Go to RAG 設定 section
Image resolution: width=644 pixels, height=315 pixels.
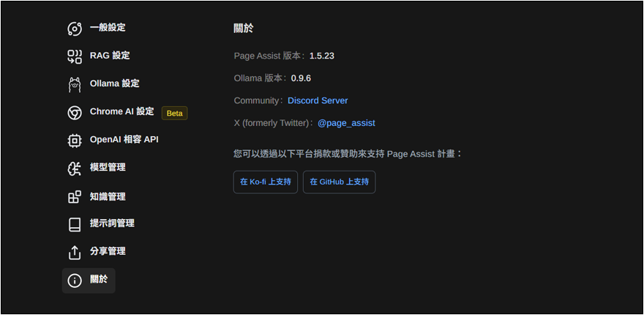pyautogui.click(x=110, y=56)
